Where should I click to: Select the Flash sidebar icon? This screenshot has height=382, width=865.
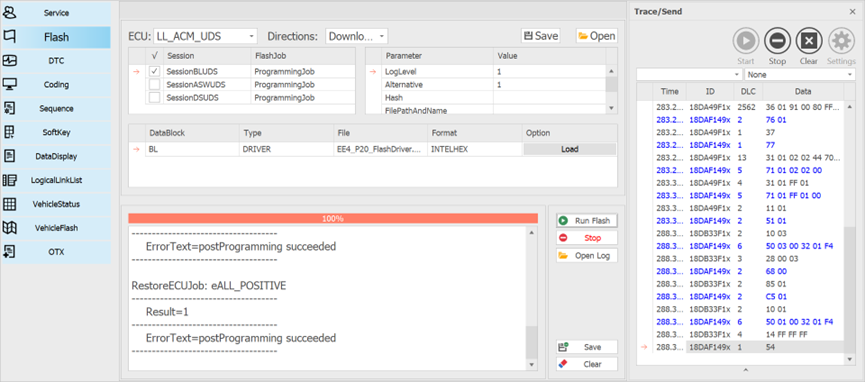tap(10, 36)
